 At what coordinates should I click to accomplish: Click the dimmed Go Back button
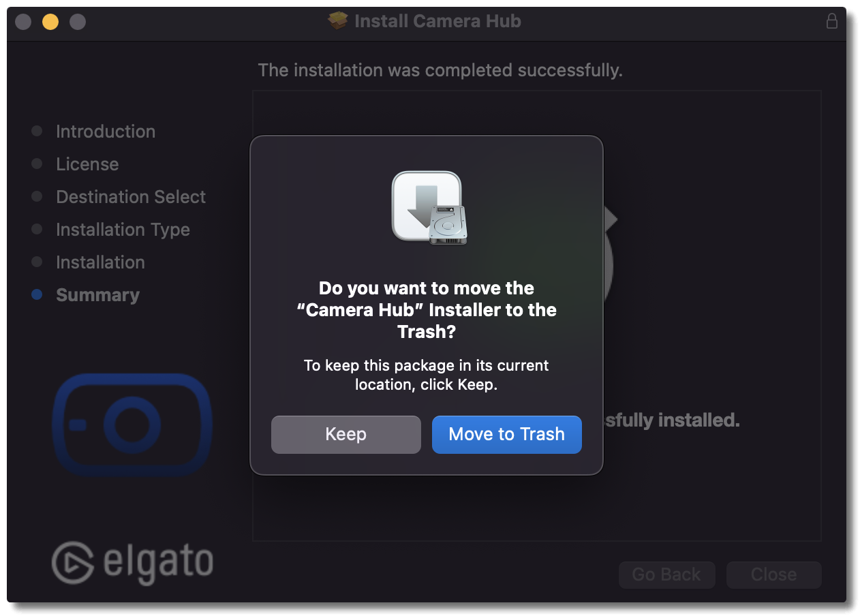pos(666,575)
